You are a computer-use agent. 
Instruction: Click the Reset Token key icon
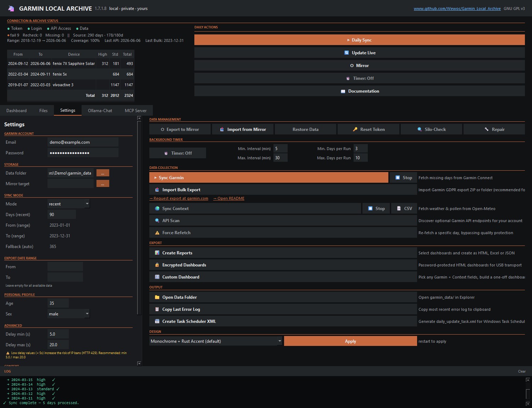pos(355,129)
